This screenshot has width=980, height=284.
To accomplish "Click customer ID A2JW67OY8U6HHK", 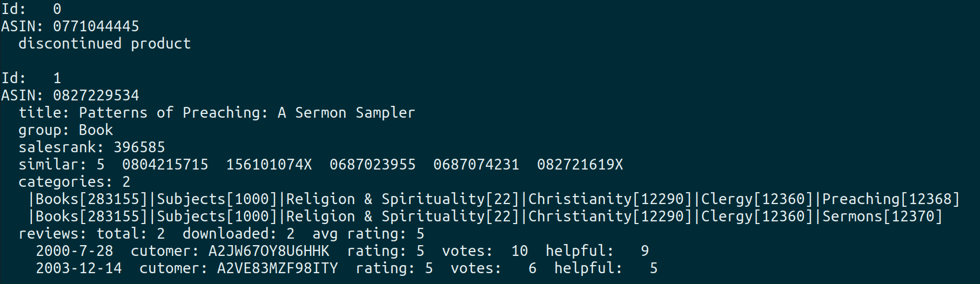I will point(269,251).
